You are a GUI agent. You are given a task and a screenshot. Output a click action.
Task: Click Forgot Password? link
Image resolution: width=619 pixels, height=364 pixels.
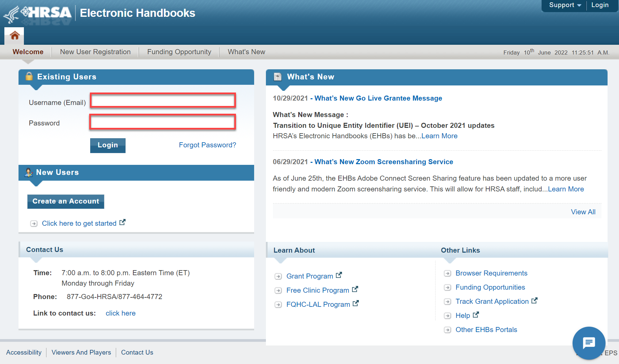(x=207, y=145)
